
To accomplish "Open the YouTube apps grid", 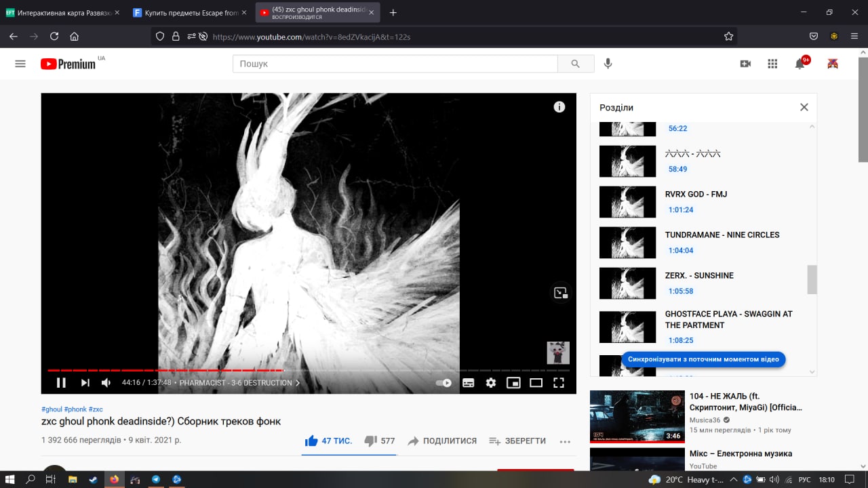I will point(772,64).
